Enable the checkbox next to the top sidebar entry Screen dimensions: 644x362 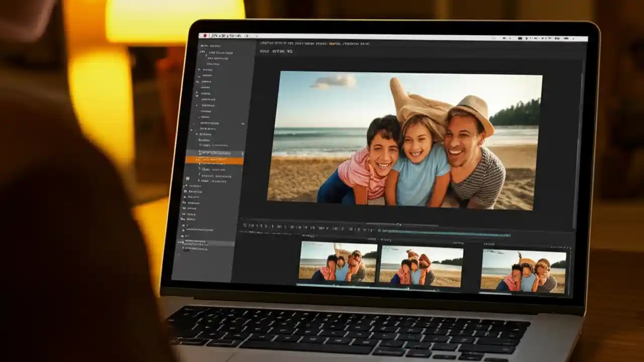click(203, 45)
